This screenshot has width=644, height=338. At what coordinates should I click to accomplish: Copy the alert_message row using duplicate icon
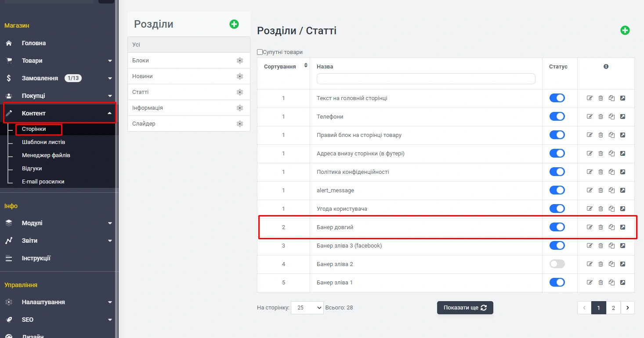(x=611, y=191)
